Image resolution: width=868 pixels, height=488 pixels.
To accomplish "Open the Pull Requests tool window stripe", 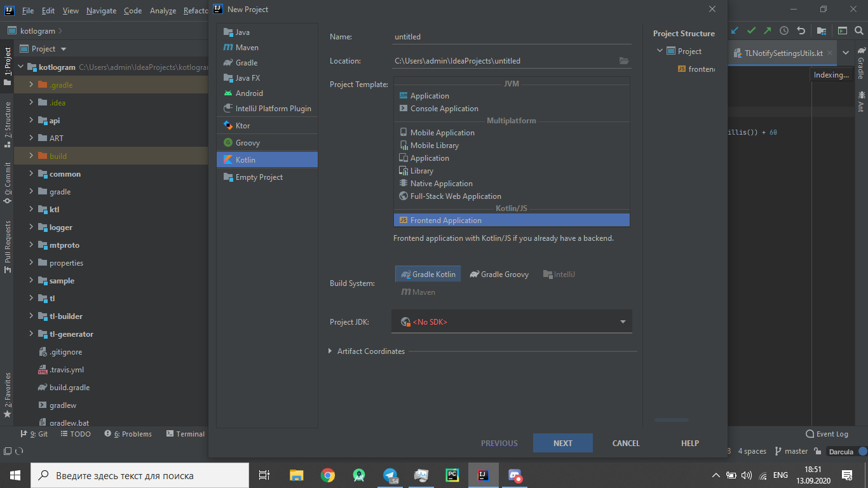I will 8,247.
